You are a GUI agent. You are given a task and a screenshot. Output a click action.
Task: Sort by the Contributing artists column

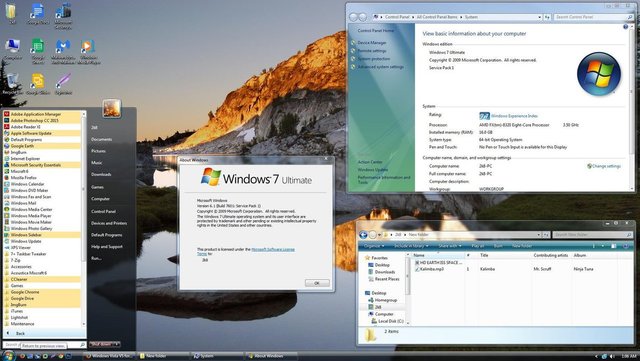click(551, 255)
